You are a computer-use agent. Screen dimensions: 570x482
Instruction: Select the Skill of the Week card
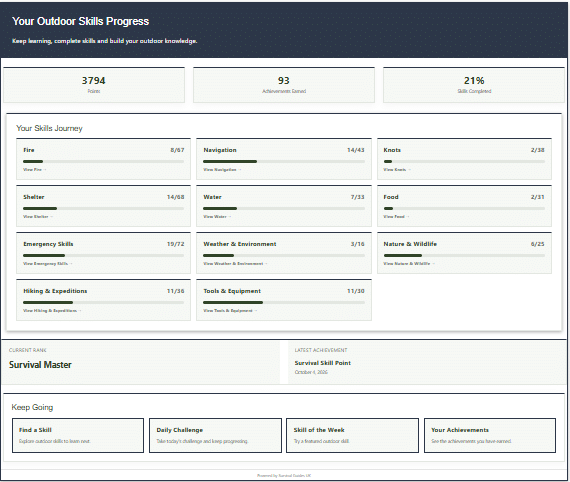352,435
